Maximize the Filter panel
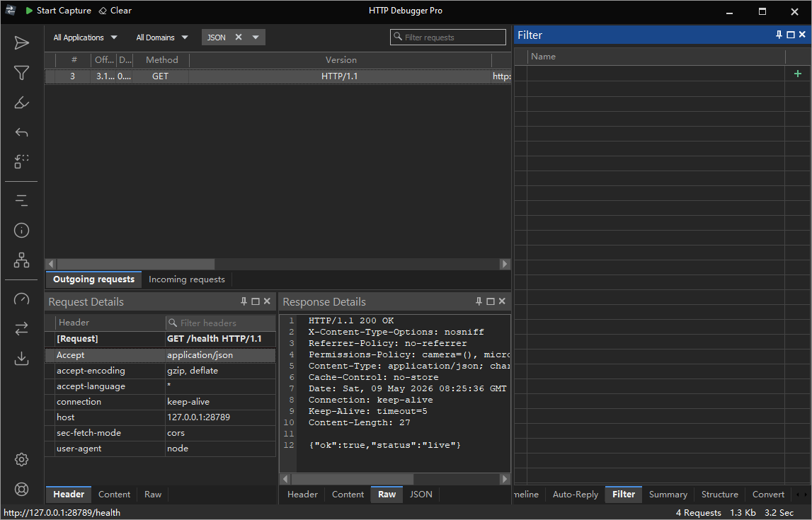The image size is (812, 520). (x=790, y=35)
